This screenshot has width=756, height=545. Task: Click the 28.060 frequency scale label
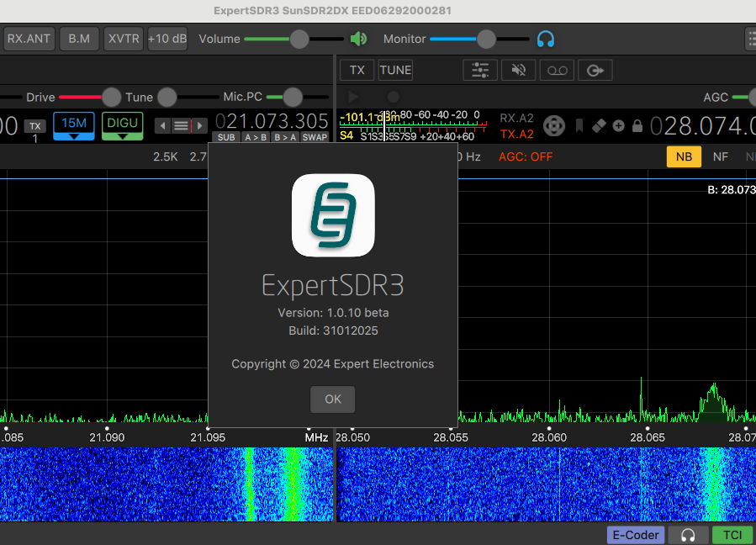[x=549, y=437]
